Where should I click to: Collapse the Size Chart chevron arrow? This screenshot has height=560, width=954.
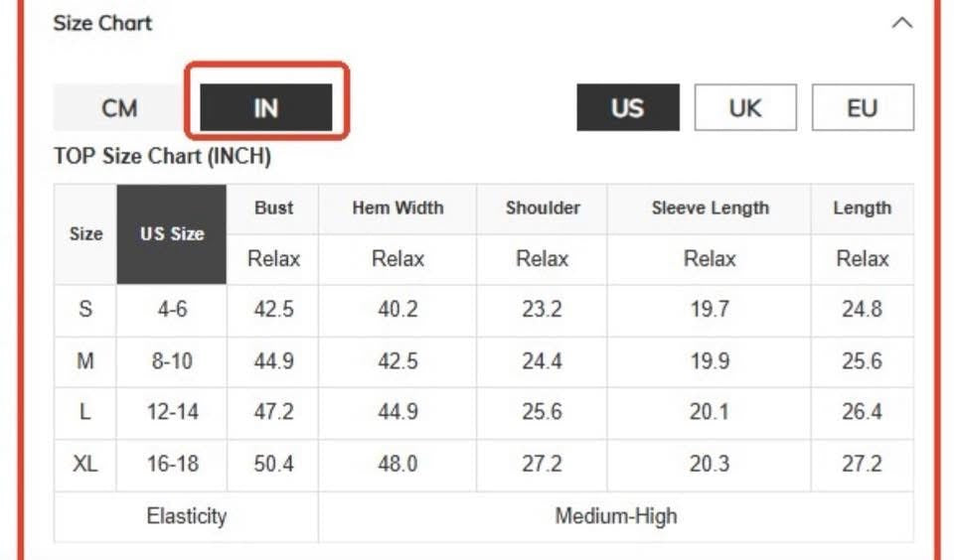pyautogui.click(x=901, y=23)
